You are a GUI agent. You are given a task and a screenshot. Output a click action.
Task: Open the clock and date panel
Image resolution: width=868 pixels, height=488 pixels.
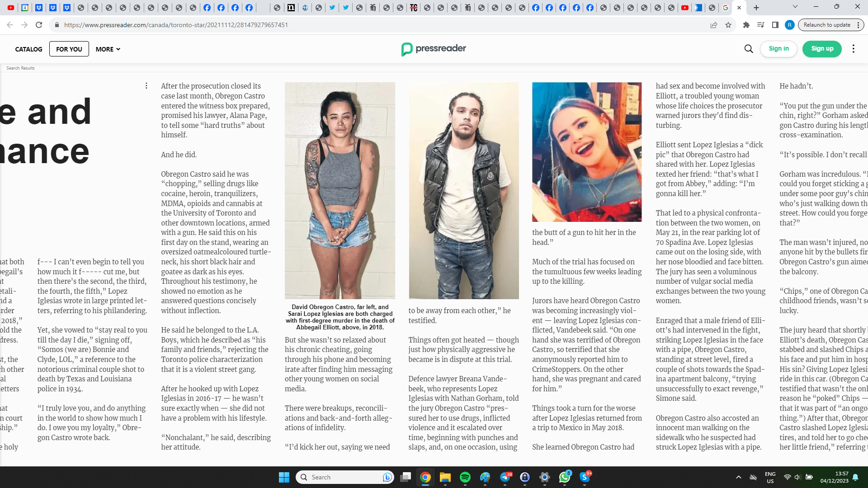coord(835,477)
